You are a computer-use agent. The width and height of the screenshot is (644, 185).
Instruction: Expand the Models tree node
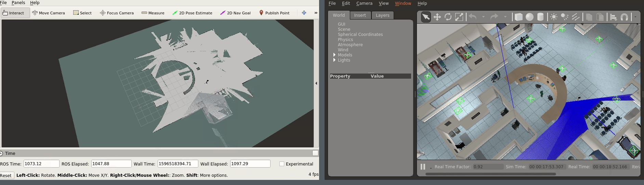coord(334,55)
